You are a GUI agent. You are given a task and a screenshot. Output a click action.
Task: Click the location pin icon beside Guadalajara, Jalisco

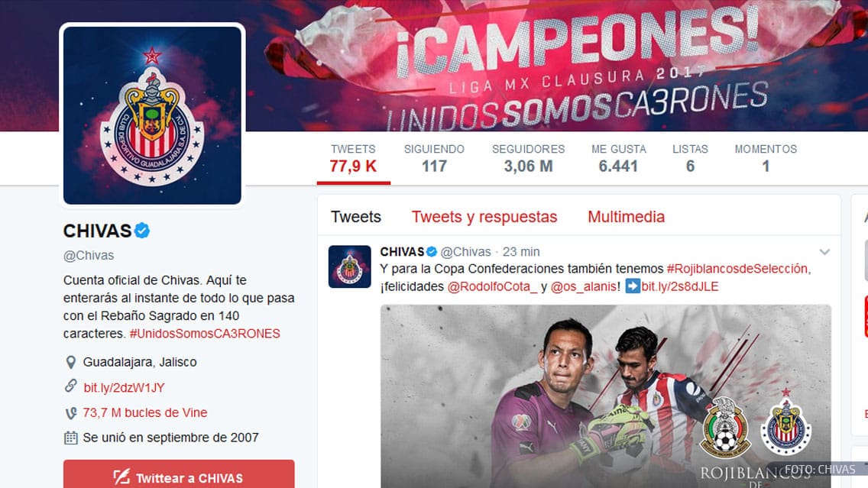pyautogui.click(x=71, y=363)
